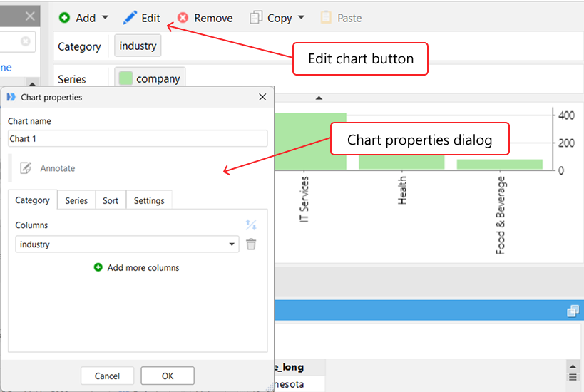
Task: Click the green company color swatch
Action: pyautogui.click(x=125, y=78)
